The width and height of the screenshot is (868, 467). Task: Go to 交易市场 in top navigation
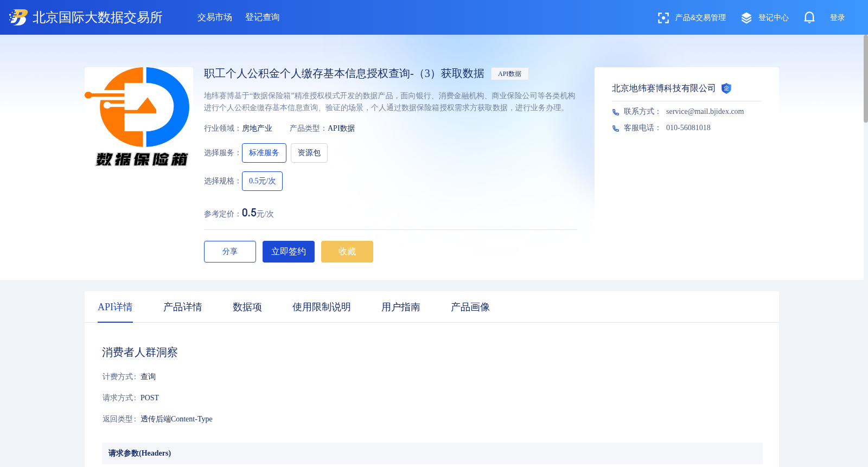point(215,17)
